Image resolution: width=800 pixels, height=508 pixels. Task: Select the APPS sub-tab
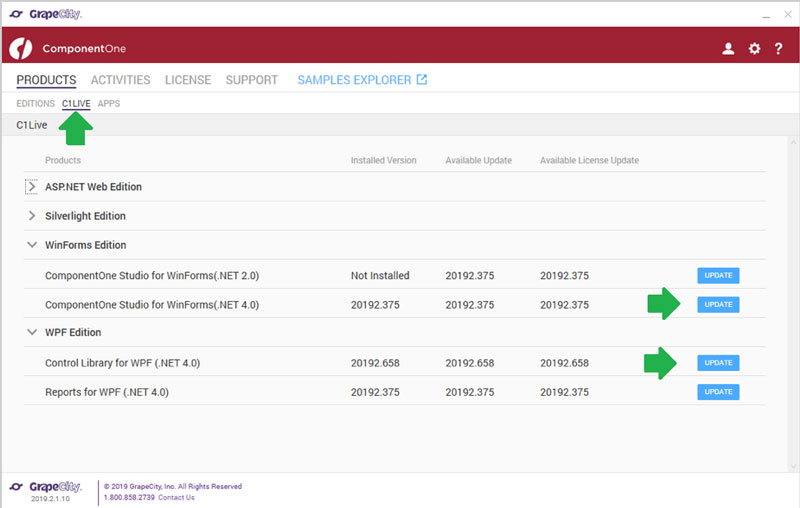[x=109, y=104]
